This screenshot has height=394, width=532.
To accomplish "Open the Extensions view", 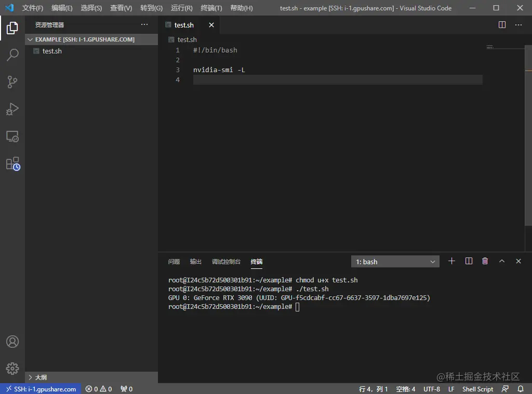I will pos(13,164).
